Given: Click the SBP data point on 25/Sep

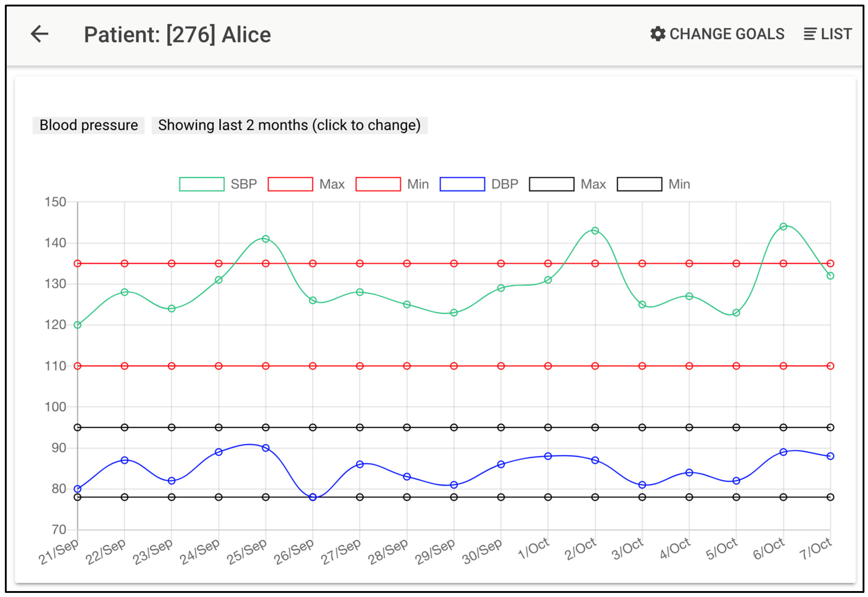Looking at the screenshot, I should (x=265, y=239).
